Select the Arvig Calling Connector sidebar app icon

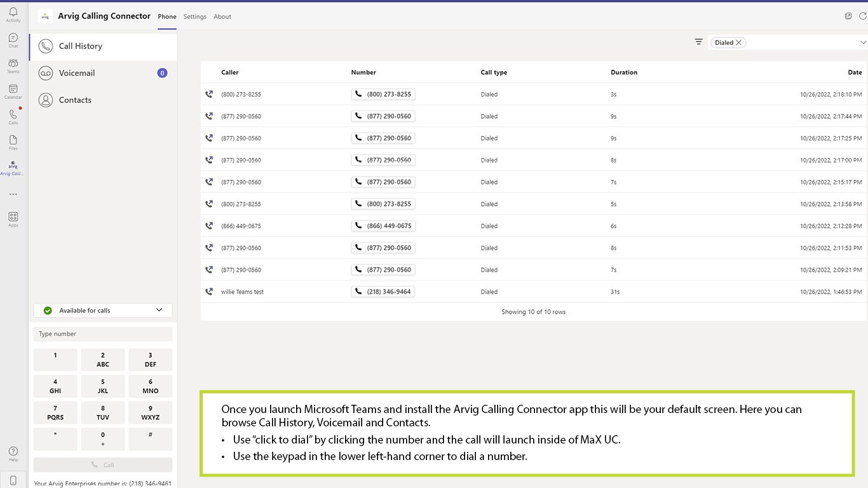13,168
